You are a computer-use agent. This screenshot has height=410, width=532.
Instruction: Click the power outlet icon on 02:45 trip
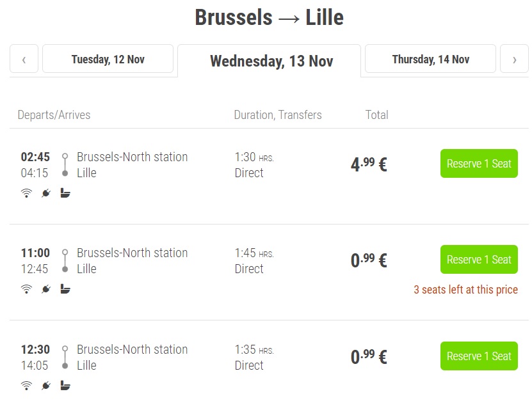(45, 193)
